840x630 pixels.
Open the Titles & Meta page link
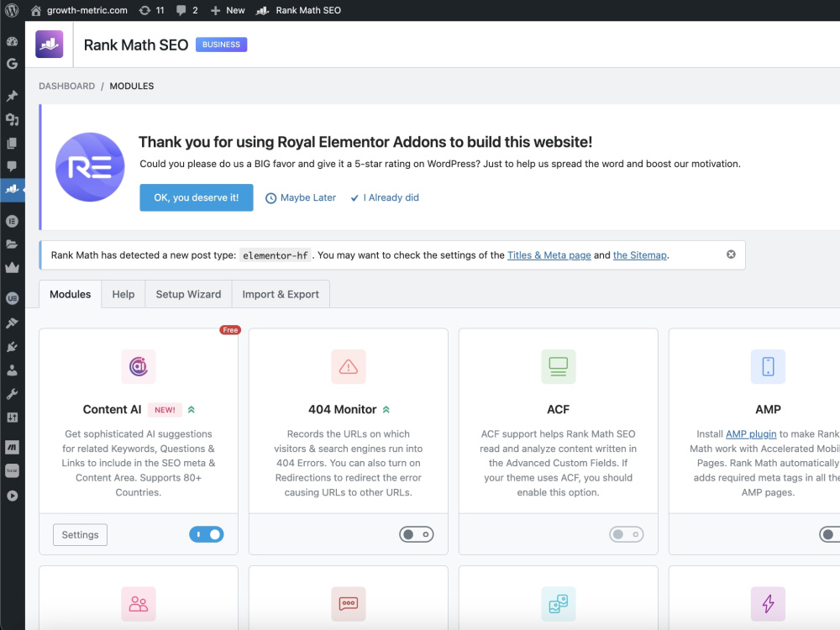pyautogui.click(x=549, y=255)
